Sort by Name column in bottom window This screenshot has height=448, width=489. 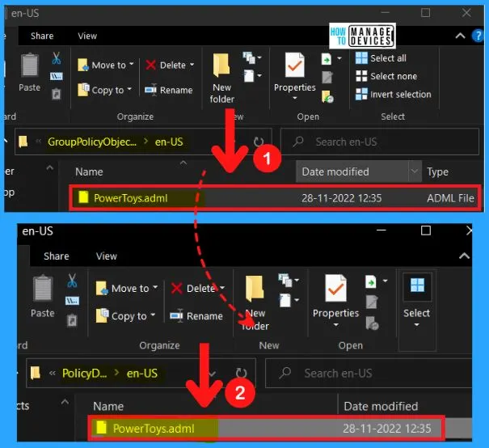click(108, 406)
